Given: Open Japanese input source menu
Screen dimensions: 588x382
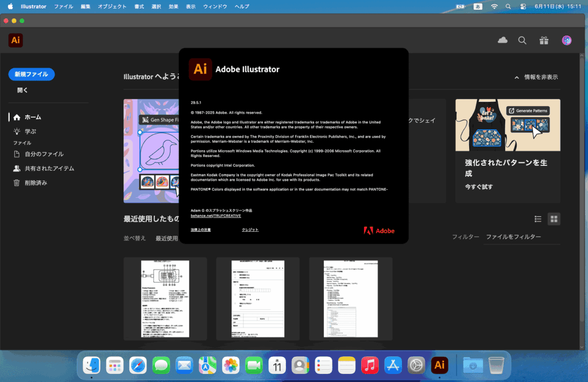Looking at the screenshot, I should (x=478, y=6).
